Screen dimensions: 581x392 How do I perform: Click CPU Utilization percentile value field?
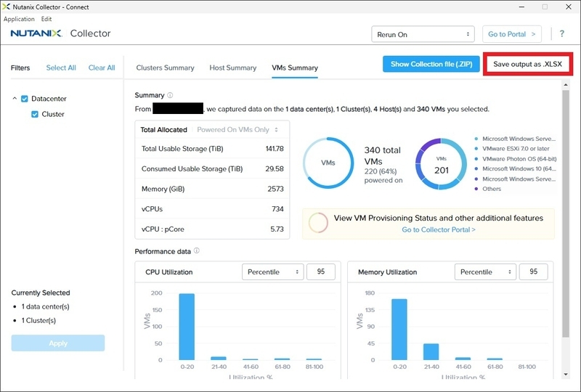pos(321,272)
